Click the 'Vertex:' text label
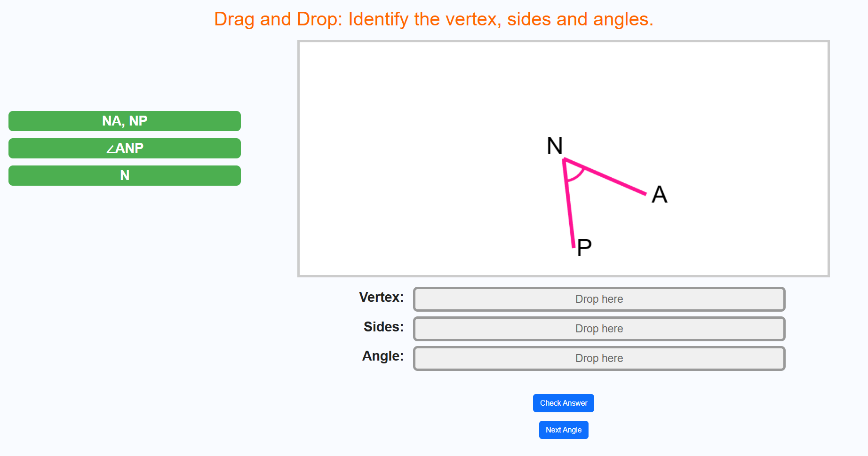The image size is (868, 456). click(x=381, y=297)
